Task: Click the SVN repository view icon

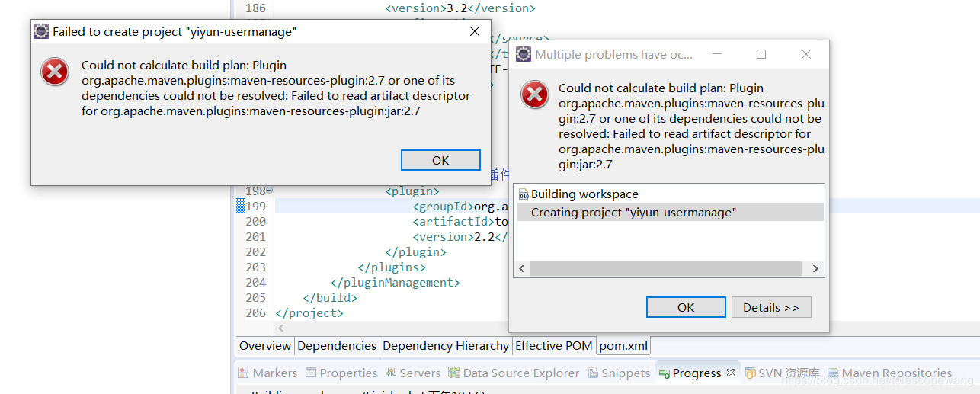Action: click(x=751, y=373)
